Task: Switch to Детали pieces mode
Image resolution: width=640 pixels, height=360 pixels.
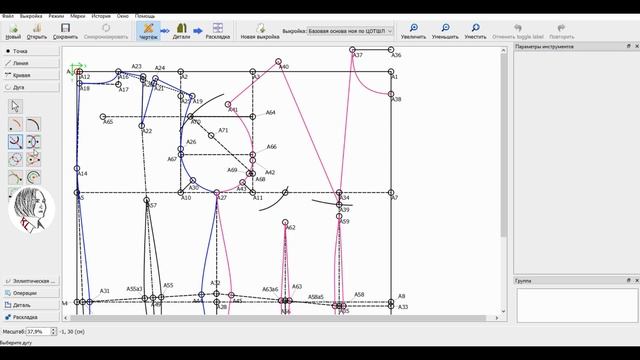Action: (181, 31)
